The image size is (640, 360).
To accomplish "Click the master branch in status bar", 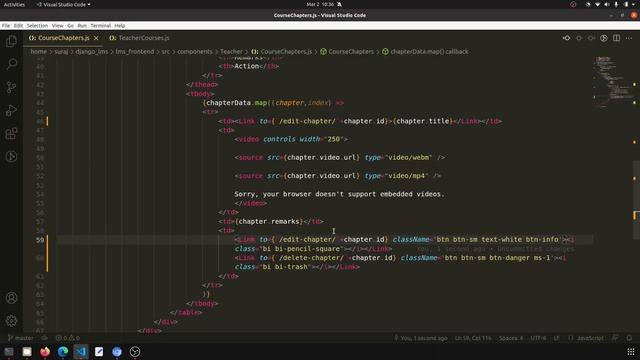I will 20,338.
